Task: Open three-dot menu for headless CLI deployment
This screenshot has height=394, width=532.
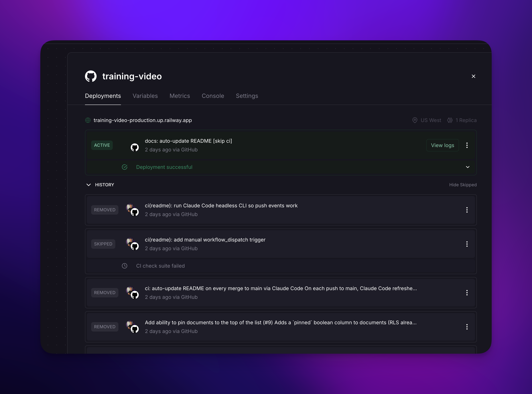Action: [467, 210]
